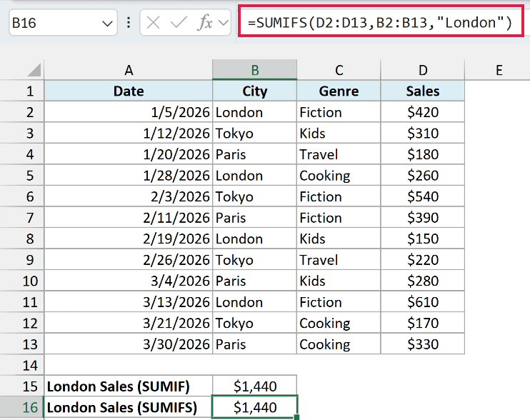The image size is (530, 420).
Task: Select the $260 sales cell
Action: (x=423, y=176)
